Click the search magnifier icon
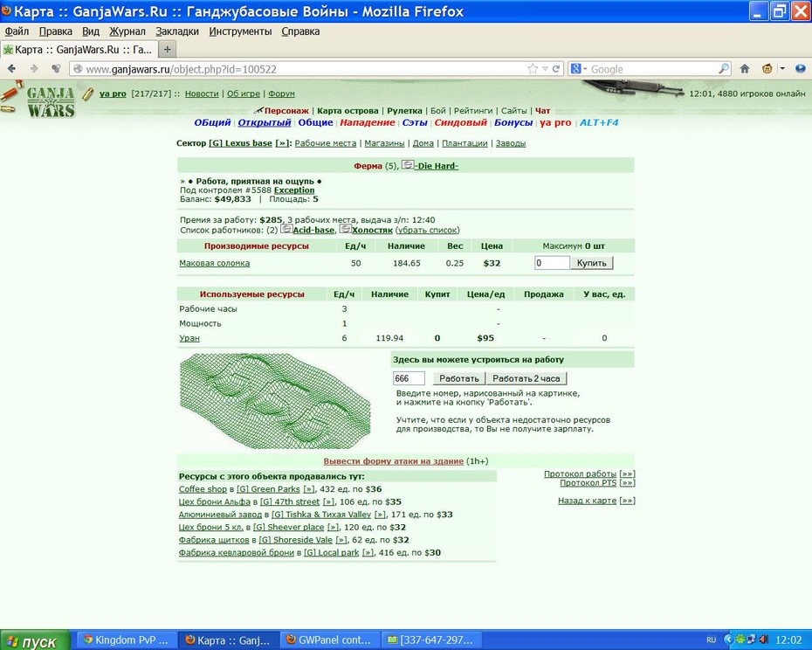This screenshot has height=650, width=812. [x=724, y=69]
